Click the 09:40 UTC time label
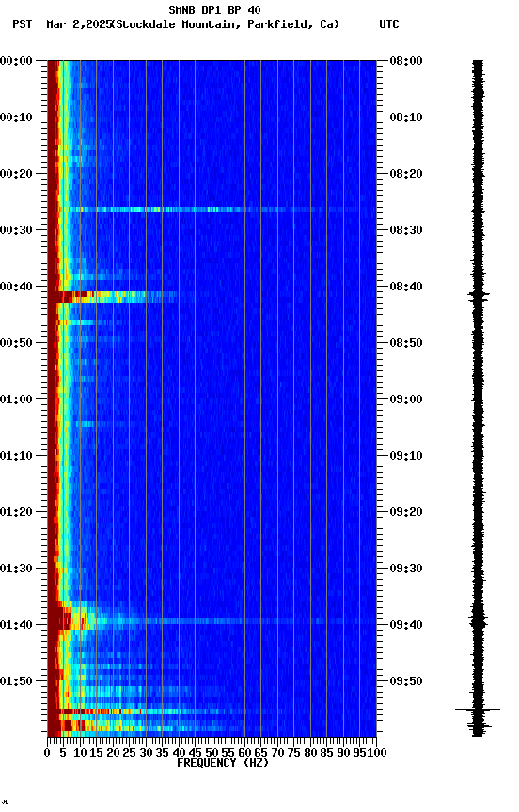519x812 pixels. pyautogui.click(x=406, y=625)
